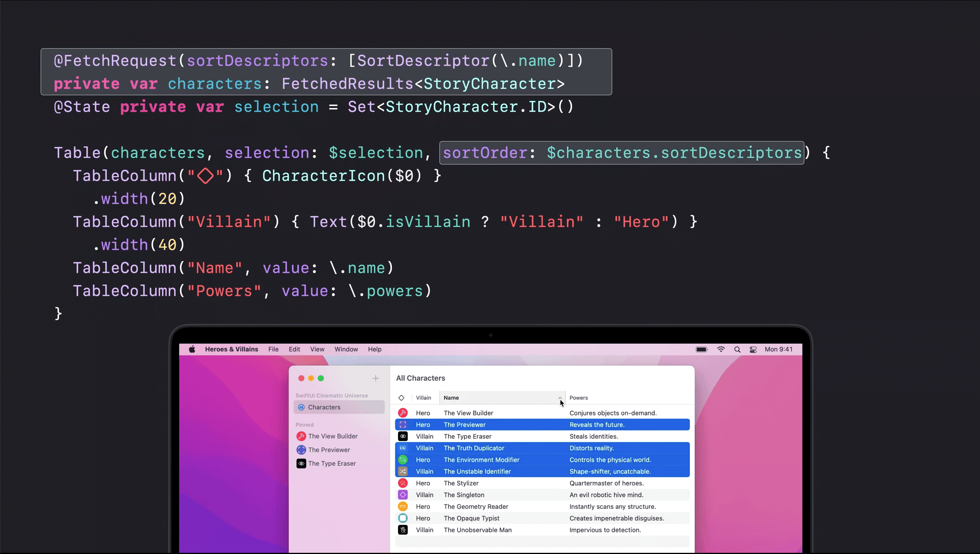Screen dimensions: 980x554
Task: Open the Wi-Fi status menu
Action: pyautogui.click(x=721, y=349)
